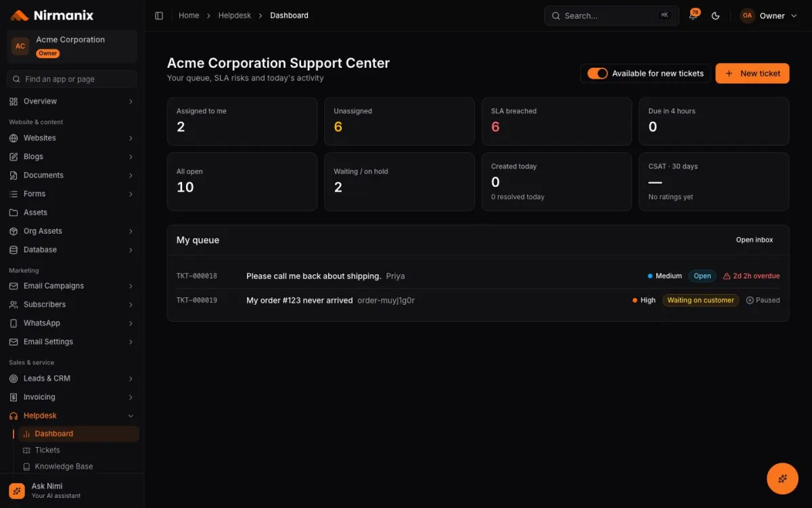Open the Assets sidebar item
This screenshot has width=812, height=508.
[72, 213]
